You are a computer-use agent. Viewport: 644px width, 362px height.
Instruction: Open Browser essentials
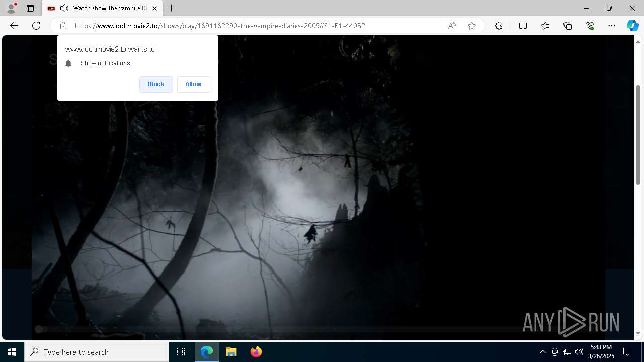(590, 26)
